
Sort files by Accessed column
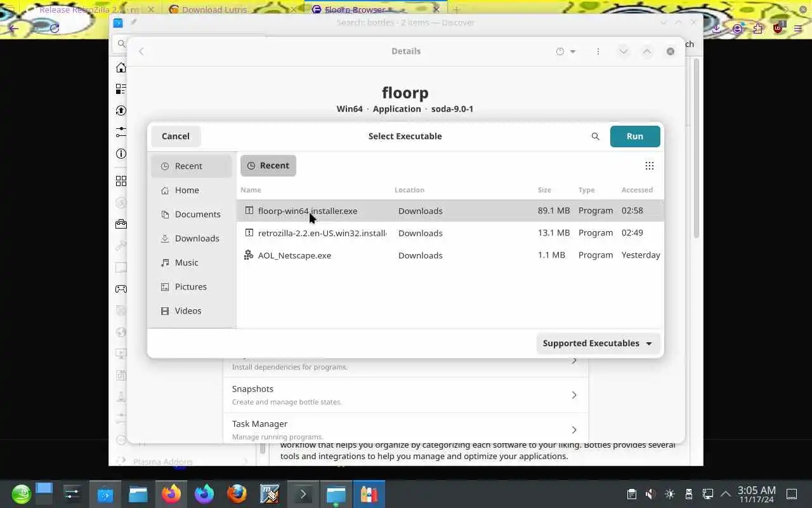pyautogui.click(x=637, y=190)
